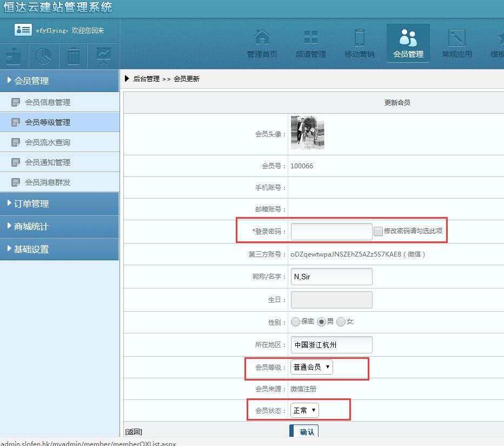
Task: Click the trash bin icon
Action: [74, 56]
